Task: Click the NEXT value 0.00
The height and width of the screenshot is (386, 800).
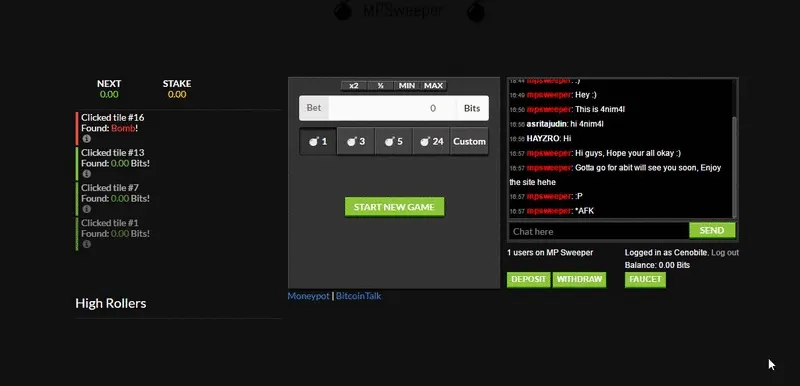Action: click(x=109, y=94)
